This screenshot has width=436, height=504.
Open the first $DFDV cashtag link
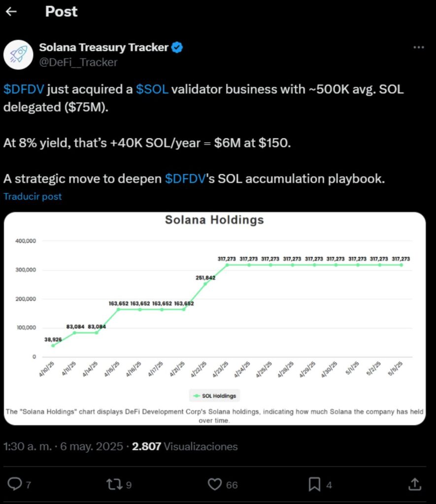[x=24, y=89]
